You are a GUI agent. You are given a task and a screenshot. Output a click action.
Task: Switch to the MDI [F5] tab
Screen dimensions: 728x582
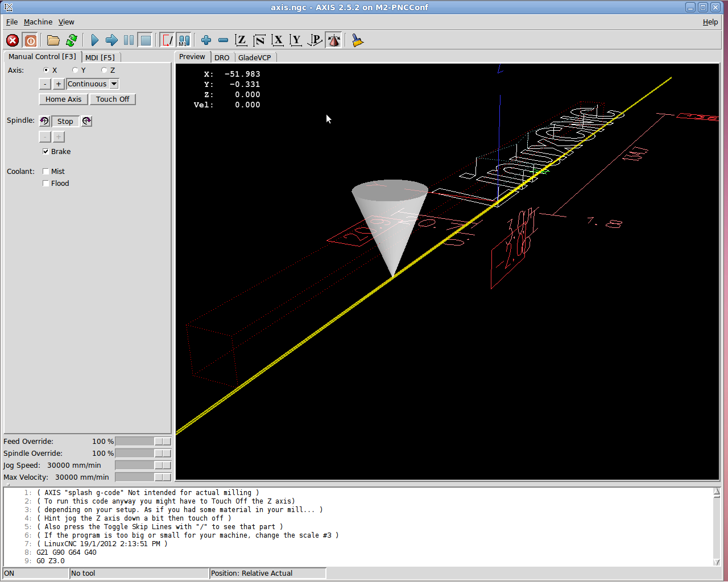point(100,57)
